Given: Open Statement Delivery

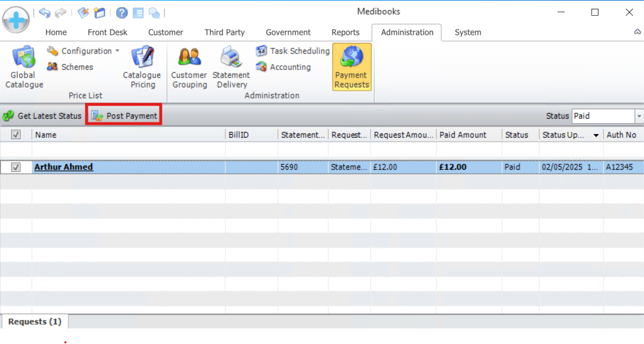Looking at the screenshot, I should [x=231, y=67].
